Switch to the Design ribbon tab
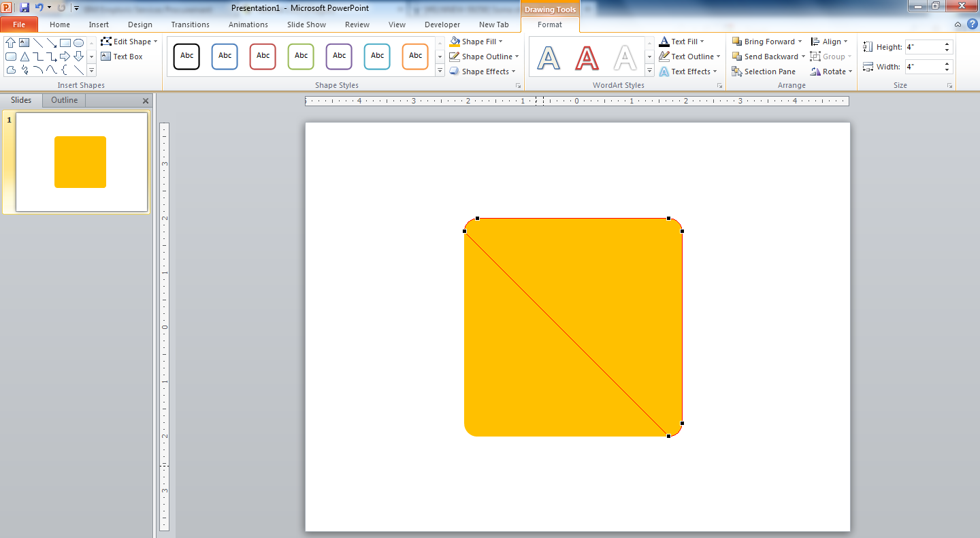Screen dimensions: 980x538 (x=140, y=25)
